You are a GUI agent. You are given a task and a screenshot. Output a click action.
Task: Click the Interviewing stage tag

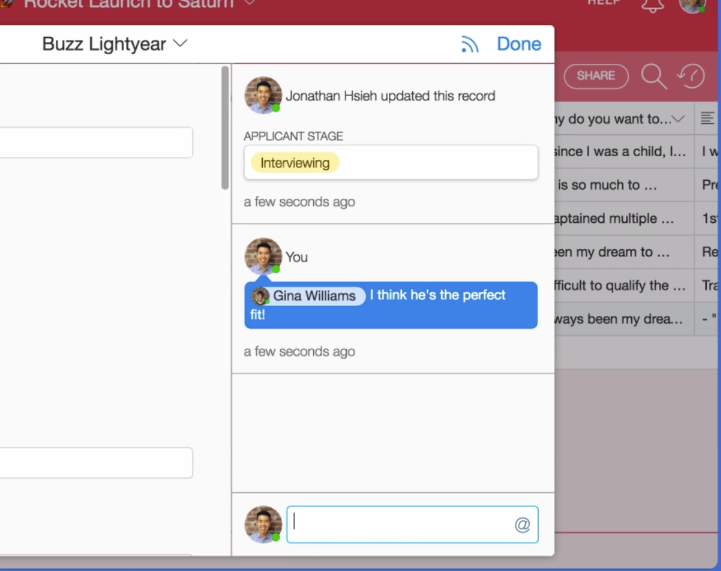click(295, 163)
